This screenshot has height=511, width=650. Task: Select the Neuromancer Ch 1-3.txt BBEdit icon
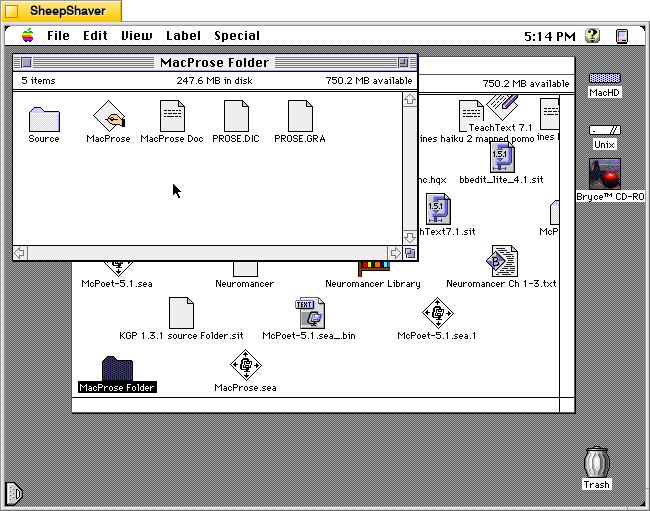pyautogui.click(x=502, y=261)
